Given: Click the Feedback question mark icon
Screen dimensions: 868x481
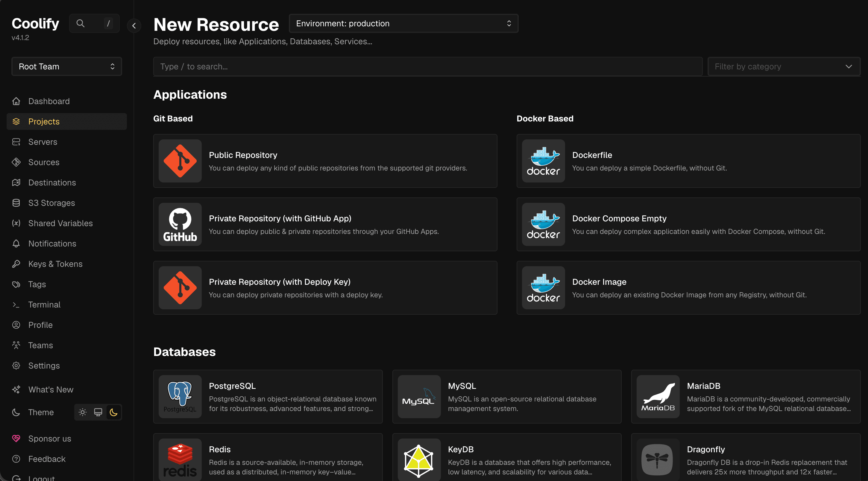Looking at the screenshot, I should tap(16, 459).
